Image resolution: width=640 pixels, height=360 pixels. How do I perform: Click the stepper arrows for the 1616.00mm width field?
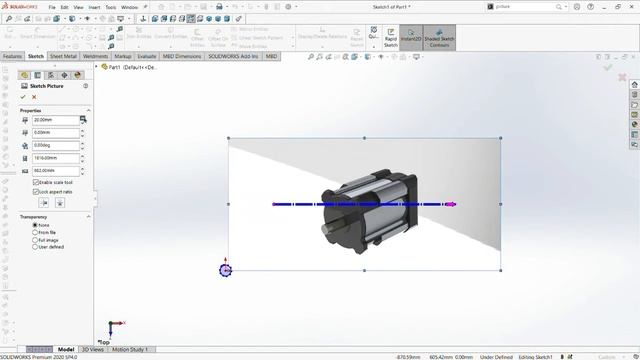tap(83, 158)
